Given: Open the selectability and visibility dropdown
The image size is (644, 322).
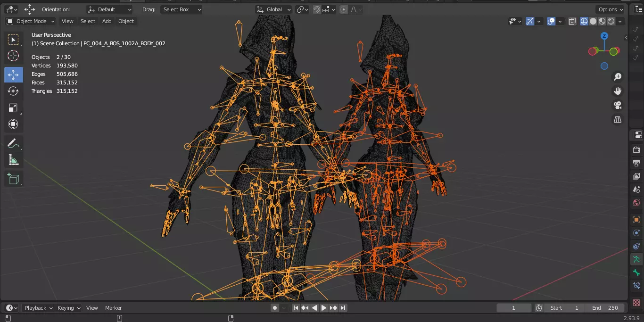Looking at the screenshot, I should click(515, 21).
